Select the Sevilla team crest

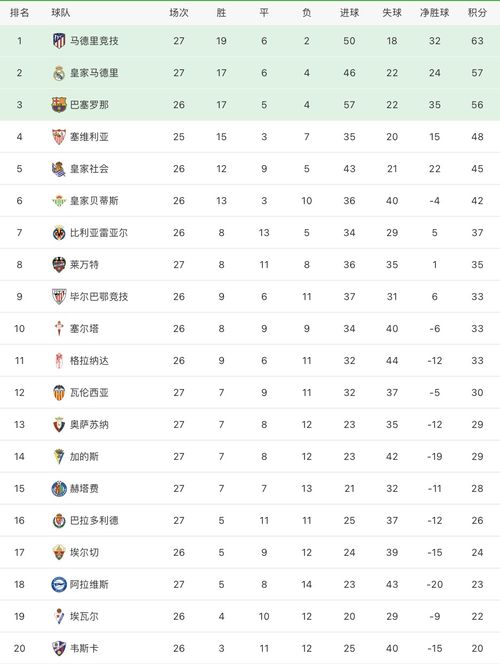(59, 137)
